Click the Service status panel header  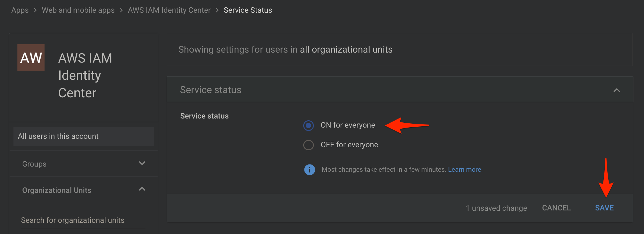pos(400,89)
